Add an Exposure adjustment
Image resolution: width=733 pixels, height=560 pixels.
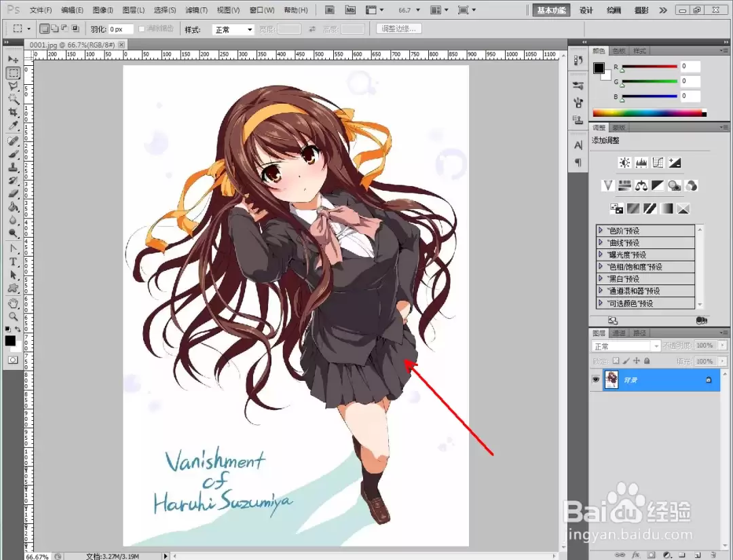[675, 162]
